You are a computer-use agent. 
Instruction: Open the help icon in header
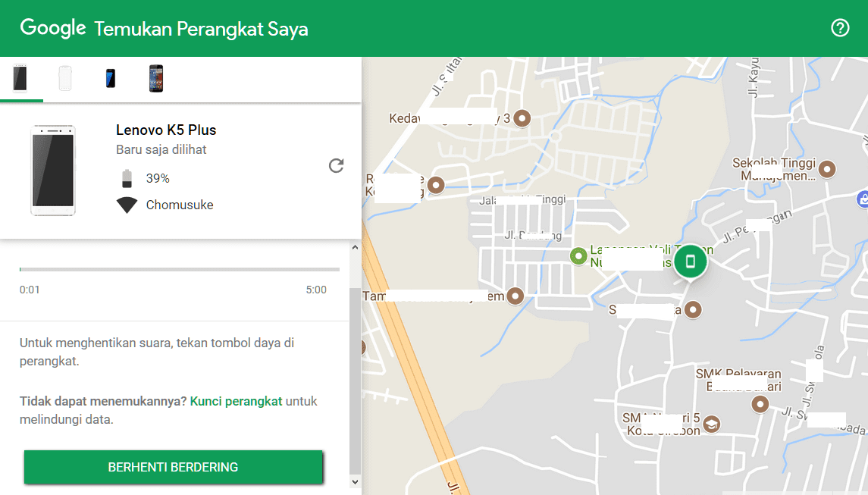pyautogui.click(x=840, y=28)
